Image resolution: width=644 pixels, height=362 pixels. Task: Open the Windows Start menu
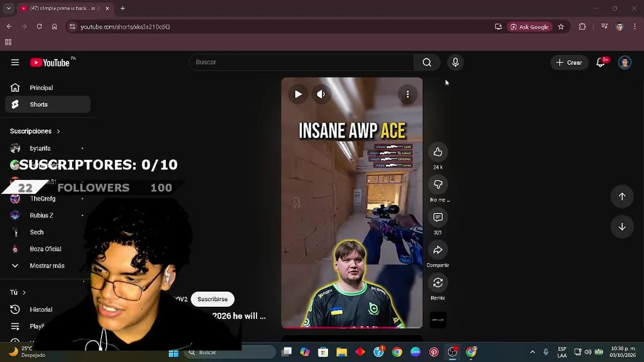pos(174,352)
